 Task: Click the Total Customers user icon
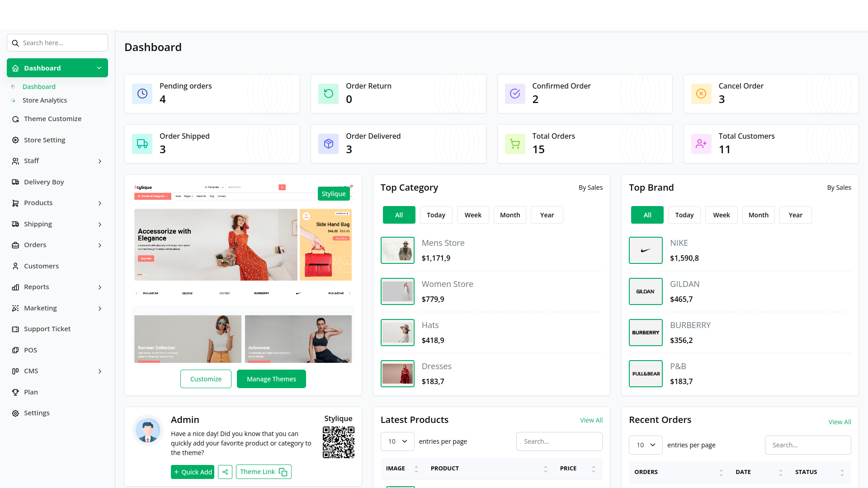coord(701,144)
